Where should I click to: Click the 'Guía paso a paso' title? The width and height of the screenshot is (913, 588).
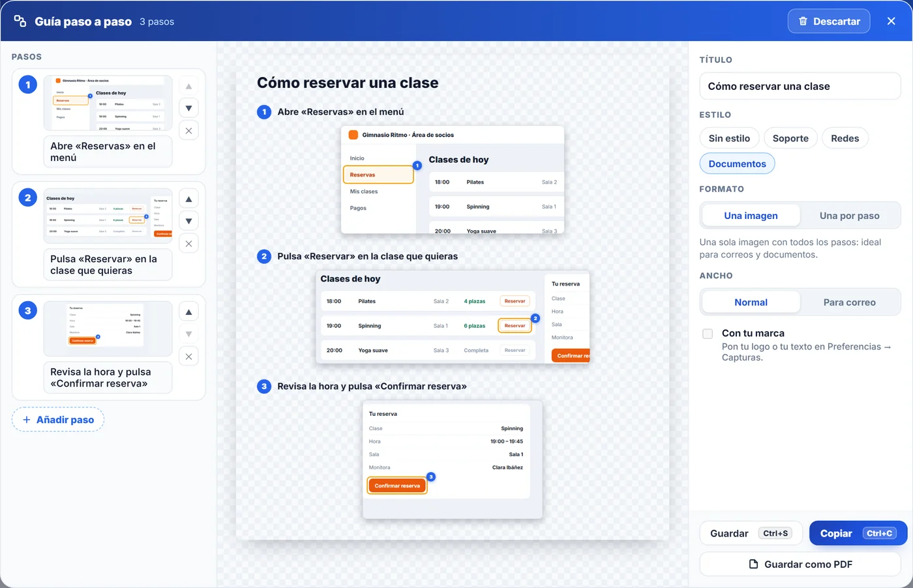[83, 22]
